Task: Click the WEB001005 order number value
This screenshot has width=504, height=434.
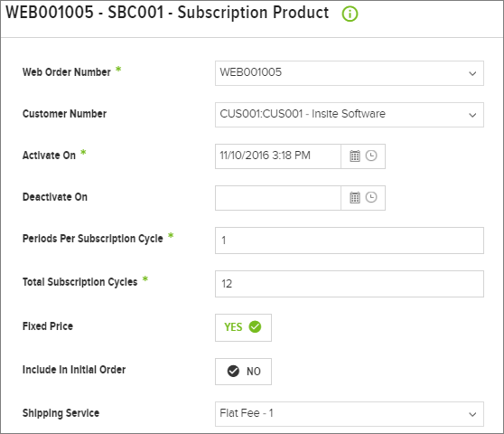Action: tap(251, 72)
